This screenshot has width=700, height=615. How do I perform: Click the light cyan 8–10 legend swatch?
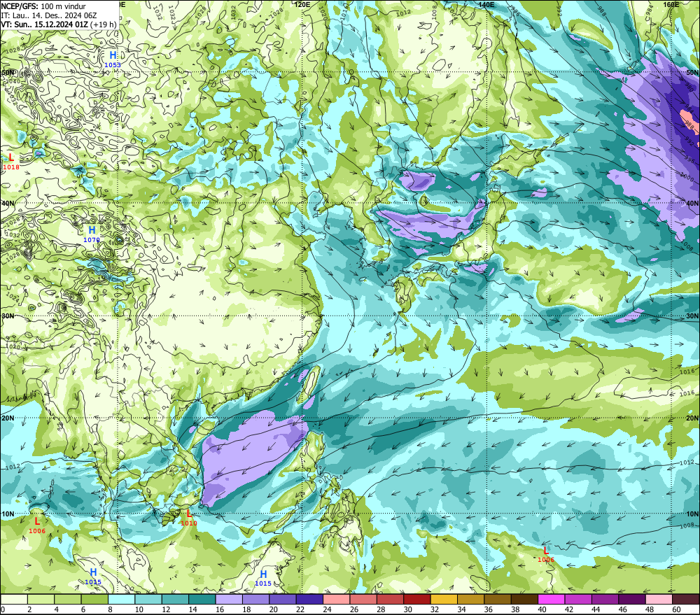[x=122, y=599]
